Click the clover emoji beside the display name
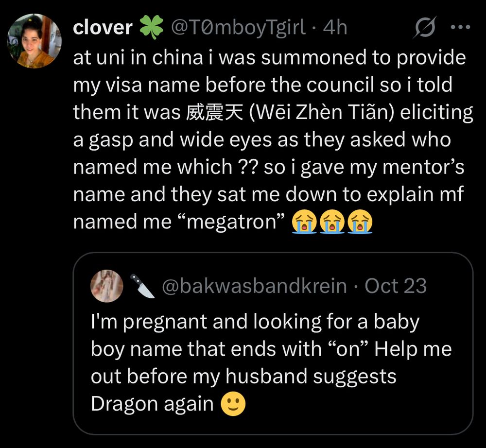Viewport: 486px width, 448px height. click(153, 27)
